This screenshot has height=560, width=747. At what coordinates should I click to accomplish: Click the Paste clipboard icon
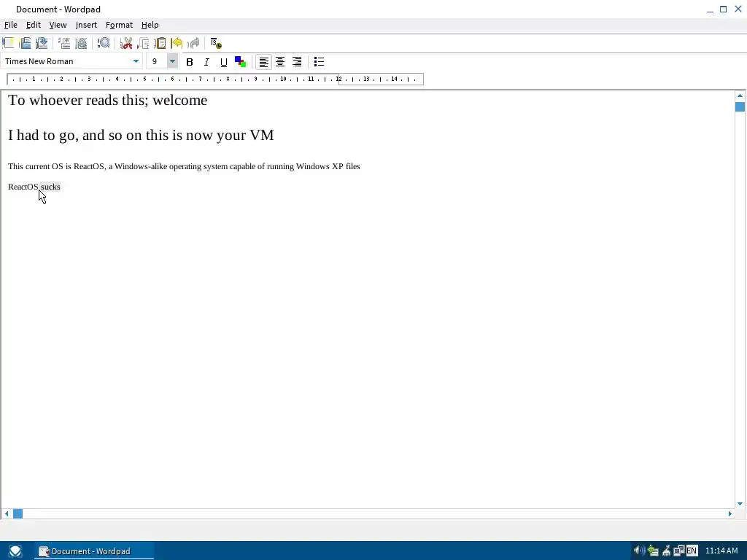pos(160,43)
